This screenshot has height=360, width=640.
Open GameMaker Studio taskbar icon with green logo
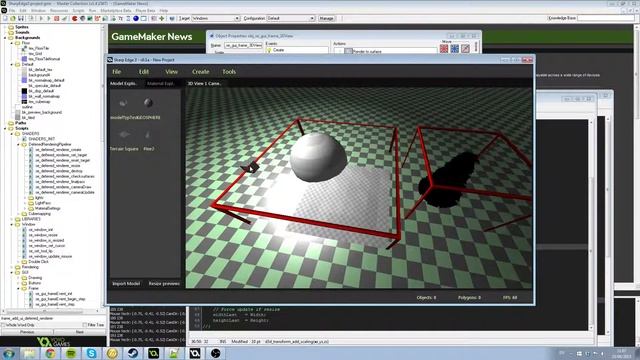click(x=153, y=353)
